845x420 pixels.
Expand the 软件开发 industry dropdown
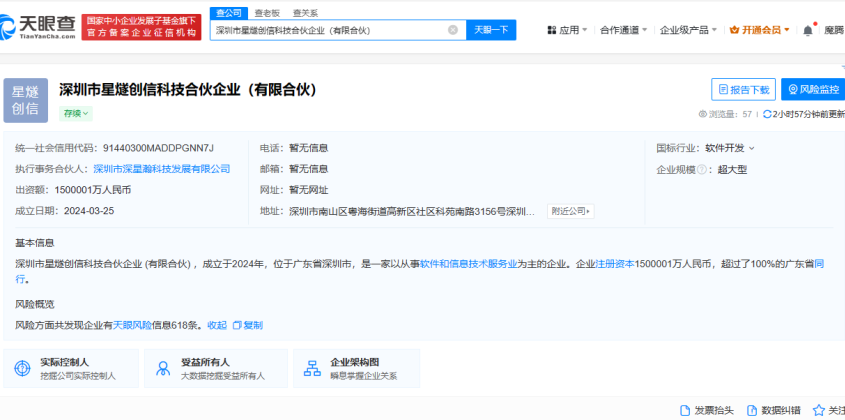730,148
